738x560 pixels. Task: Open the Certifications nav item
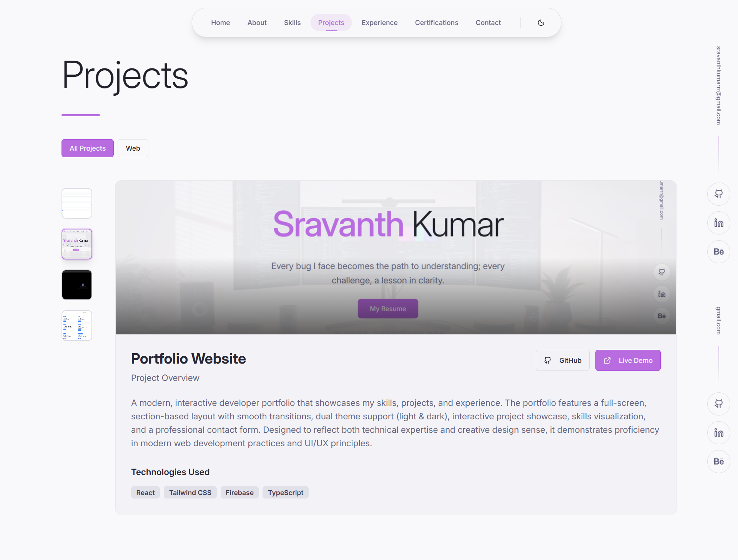[436, 23]
